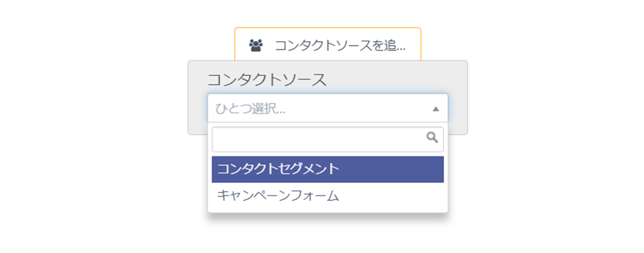Focus the dropdown search text field

(x=319, y=139)
